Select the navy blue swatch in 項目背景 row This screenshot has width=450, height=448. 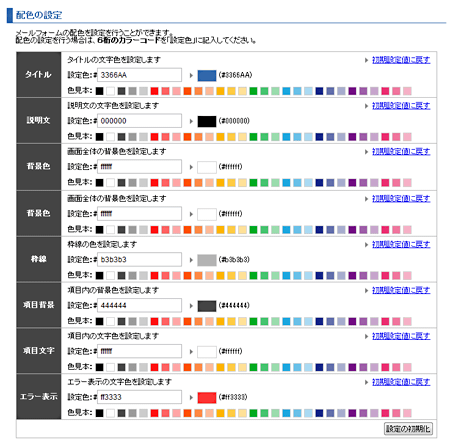(x=319, y=321)
